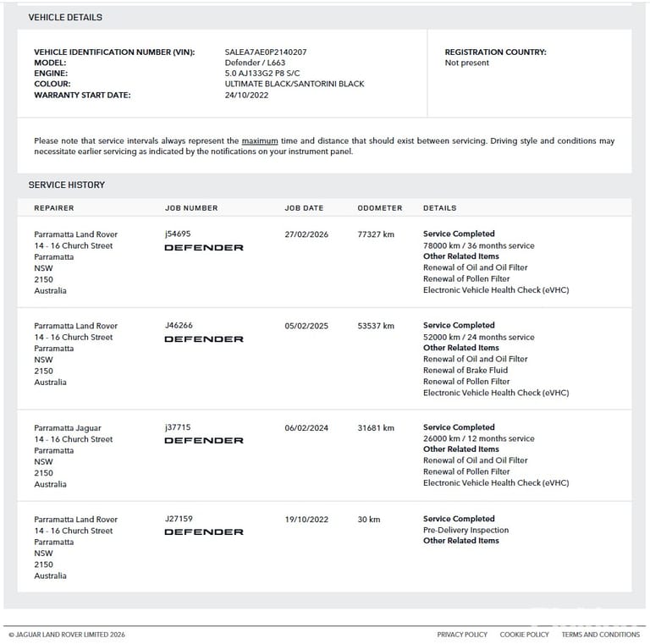Click the SERVICE HISTORY section heading

[x=66, y=184]
